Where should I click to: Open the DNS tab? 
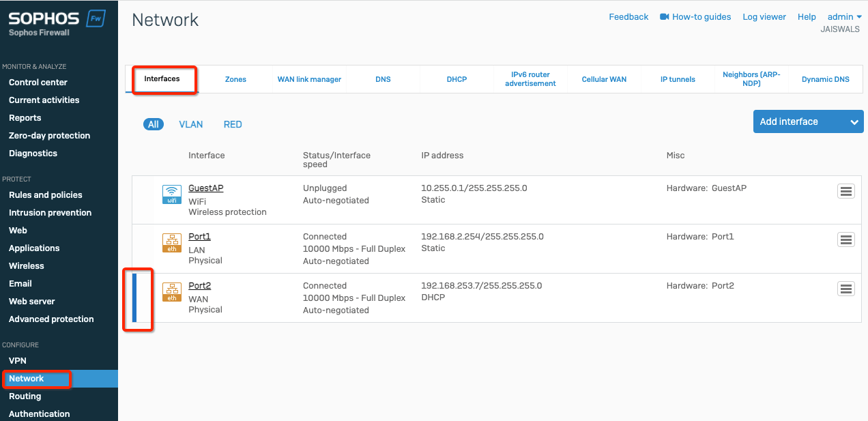coord(383,79)
